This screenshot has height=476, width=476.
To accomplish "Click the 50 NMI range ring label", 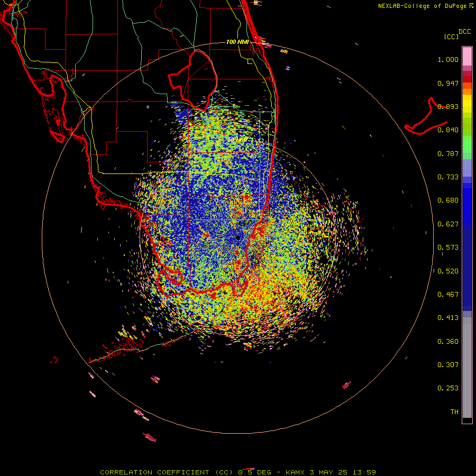I will coord(237,140).
